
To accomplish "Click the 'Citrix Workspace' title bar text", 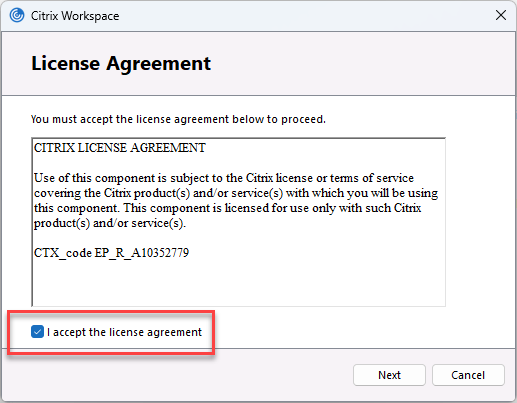I will click(75, 16).
